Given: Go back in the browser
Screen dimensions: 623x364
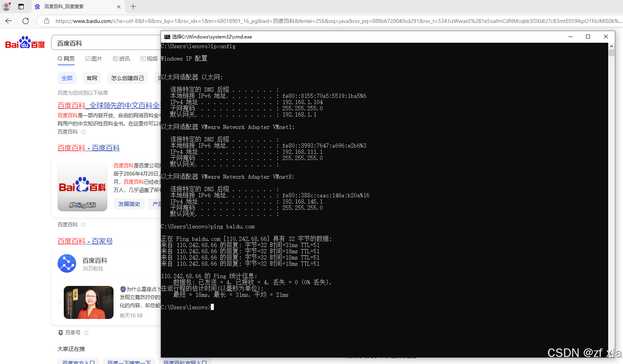Looking at the screenshot, I should pos(9,21).
